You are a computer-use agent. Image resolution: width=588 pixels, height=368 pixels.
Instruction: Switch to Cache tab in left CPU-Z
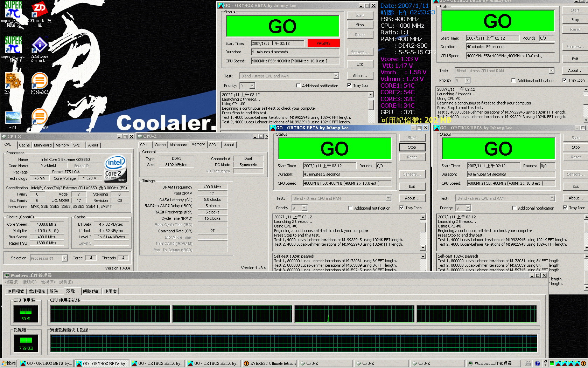24,145
